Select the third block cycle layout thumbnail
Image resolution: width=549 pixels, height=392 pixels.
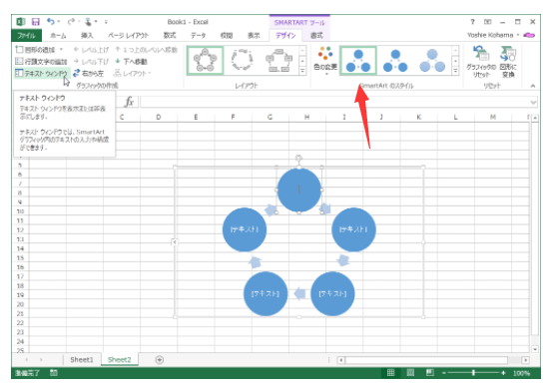click(278, 61)
